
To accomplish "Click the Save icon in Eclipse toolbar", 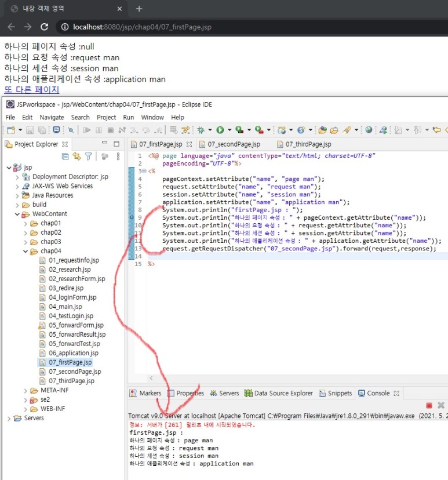I will click(x=30, y=130).
